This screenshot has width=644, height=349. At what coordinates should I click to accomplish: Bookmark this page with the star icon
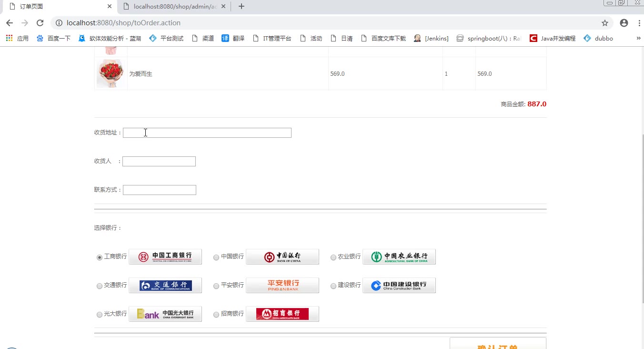click(605, 23)
